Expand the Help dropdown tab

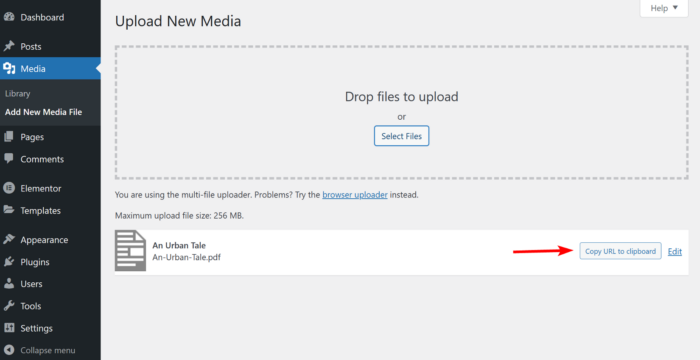pyautogui.click(x=664, y=8)
